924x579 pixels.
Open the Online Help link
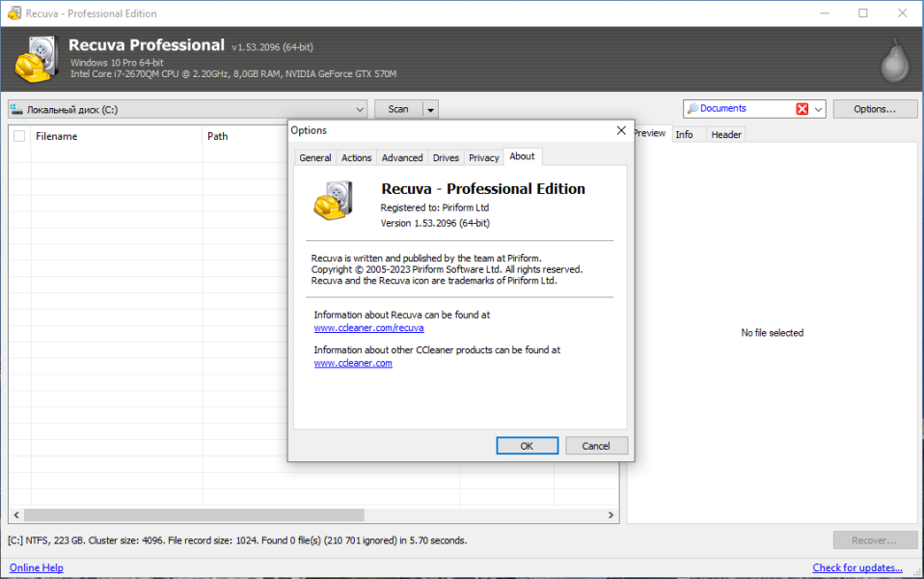(x=37, y=567)
